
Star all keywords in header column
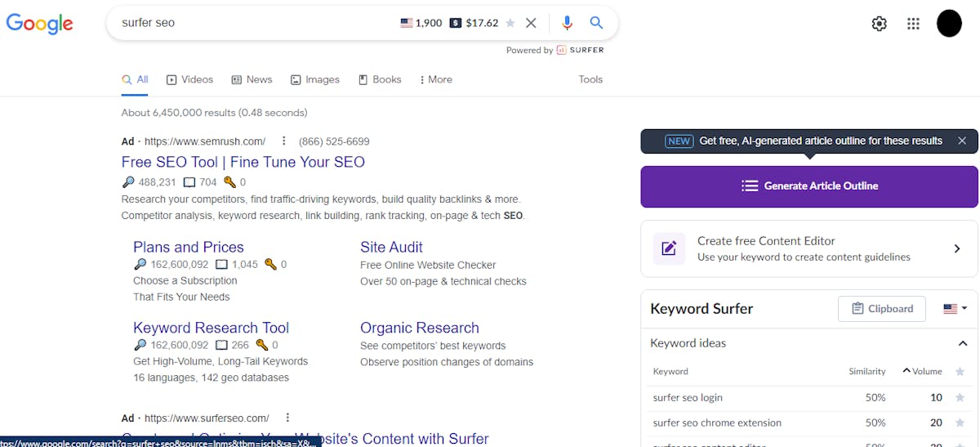click(960, 372)
